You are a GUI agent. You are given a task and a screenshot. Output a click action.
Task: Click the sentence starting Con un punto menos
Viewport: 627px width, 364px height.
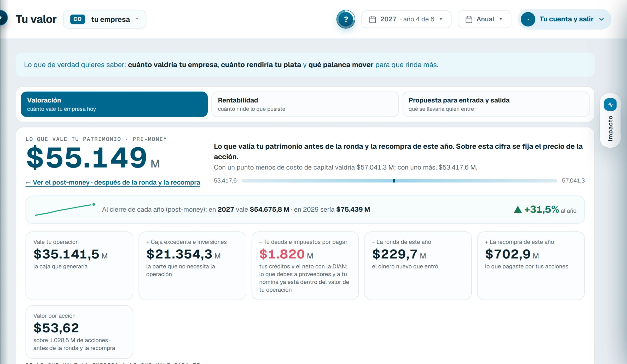345,167
